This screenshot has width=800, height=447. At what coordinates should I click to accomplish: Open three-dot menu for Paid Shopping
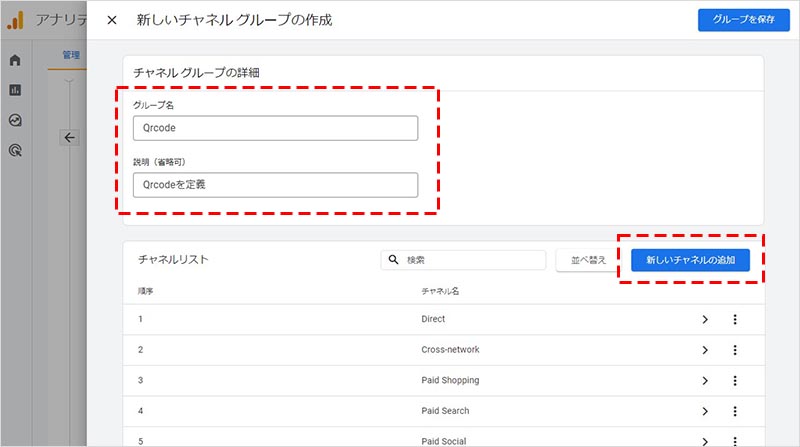click(735, 381)
